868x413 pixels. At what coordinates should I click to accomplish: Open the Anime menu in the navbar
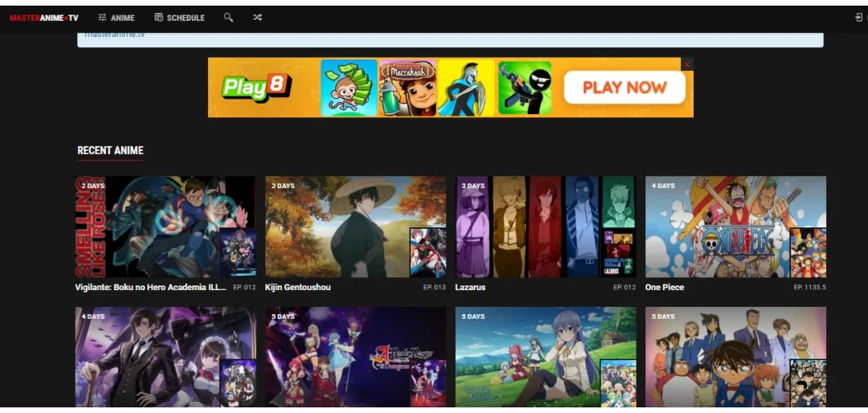[x=117, y=18]
